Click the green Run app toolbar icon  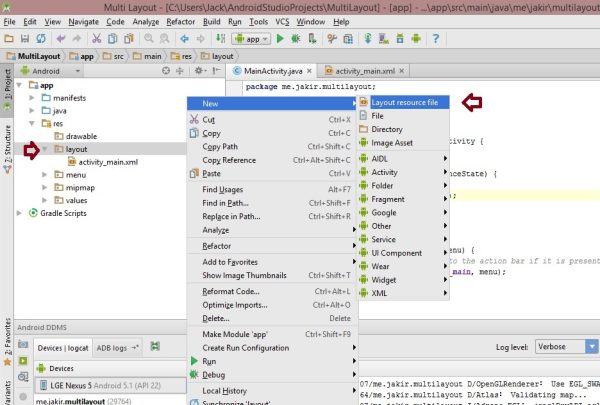(281, 39)
